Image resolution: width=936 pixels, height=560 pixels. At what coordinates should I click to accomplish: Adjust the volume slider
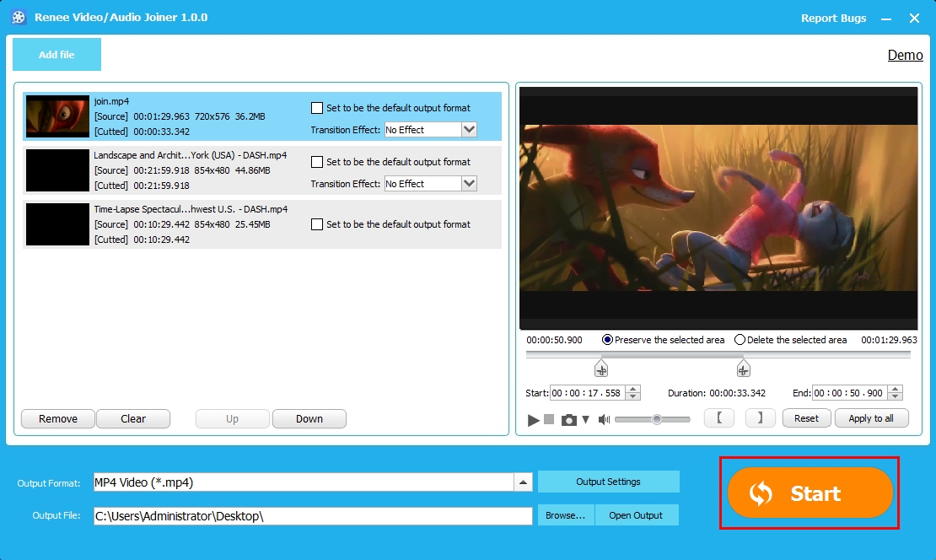point(656,419)
